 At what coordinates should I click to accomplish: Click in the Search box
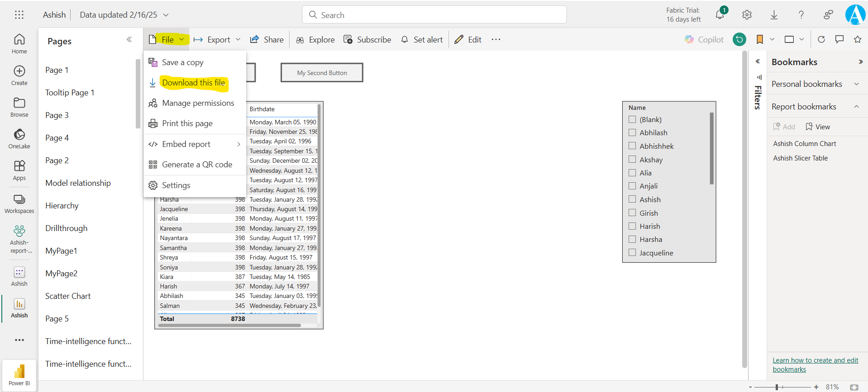[x=434, y=15]
